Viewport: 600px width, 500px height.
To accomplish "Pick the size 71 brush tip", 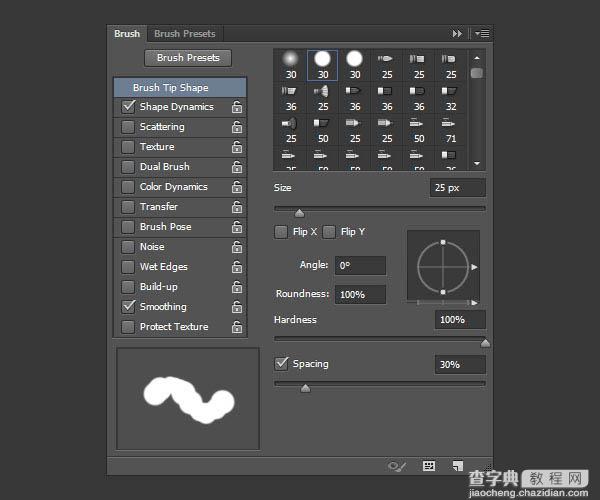I will (451, 130).
